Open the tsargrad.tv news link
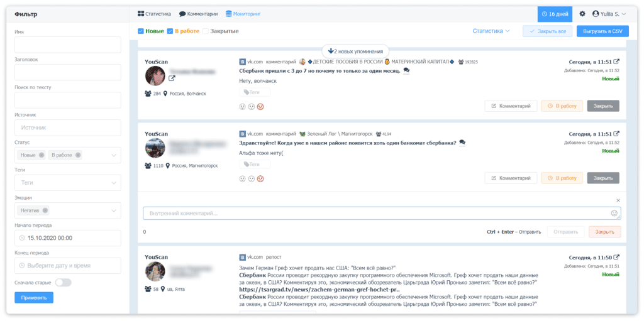The image size is (644, 321). tap(319, 289)
